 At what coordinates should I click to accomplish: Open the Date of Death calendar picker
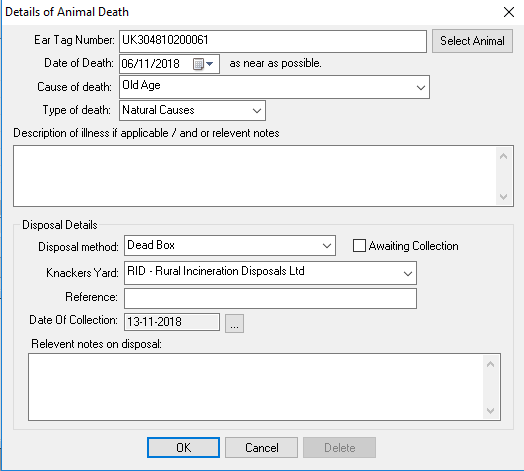203,64
